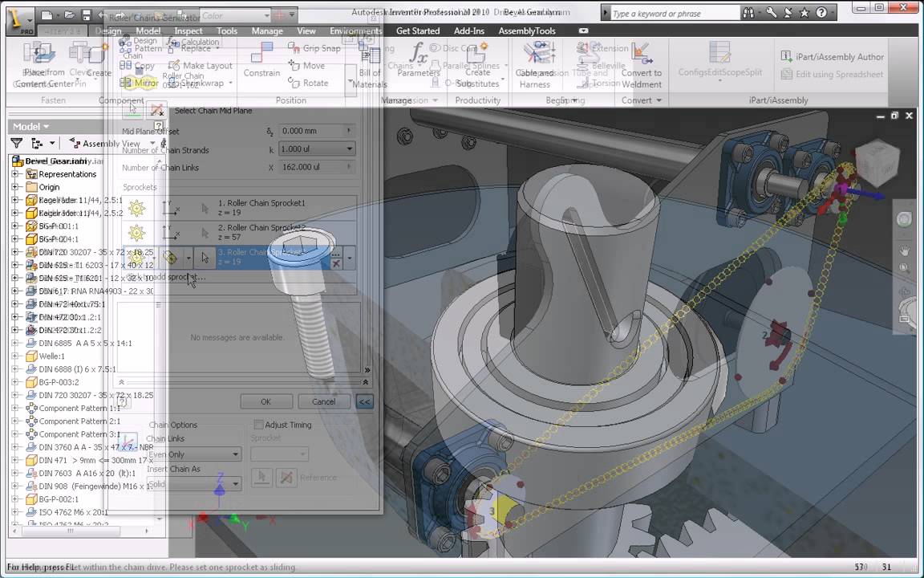Open the AssemblyTools tab
The width and height of the screenshot is (924, 578).
click(x=527, y=31)
